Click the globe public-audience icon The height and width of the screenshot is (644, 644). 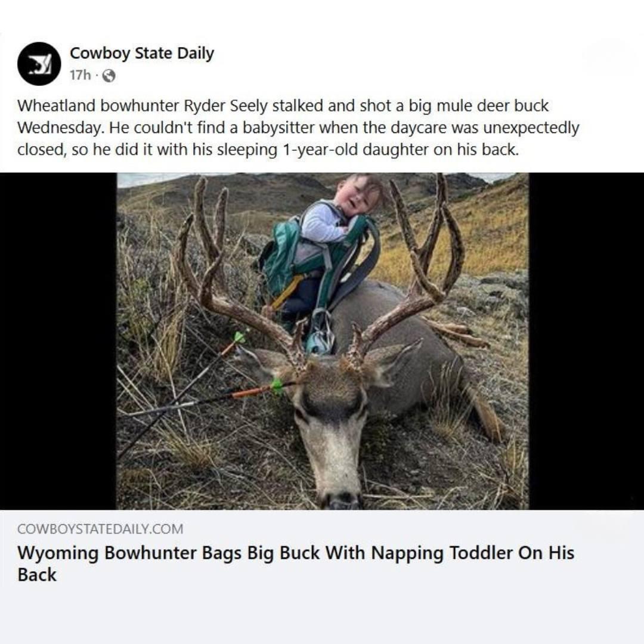109,76
